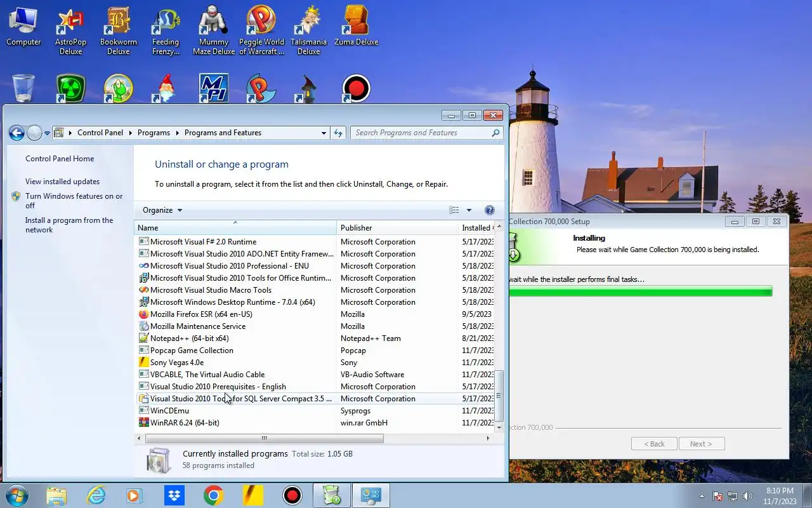Click the installer's green progress bar
812x508 pixels.
[640, 291]
